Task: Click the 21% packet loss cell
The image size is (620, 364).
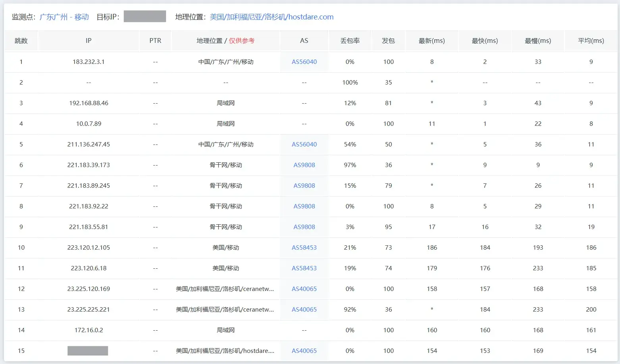Action: pos(350,248)
